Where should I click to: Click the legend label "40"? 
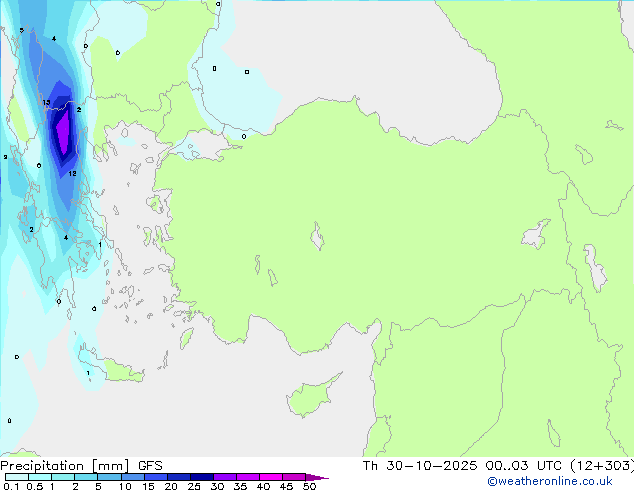tap(263, 486)
